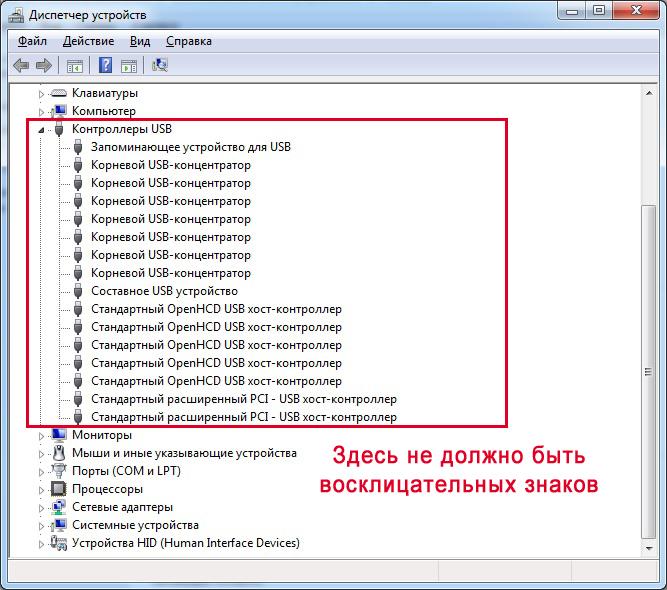Expand the Компьютер node

click(x=41, y=112)
